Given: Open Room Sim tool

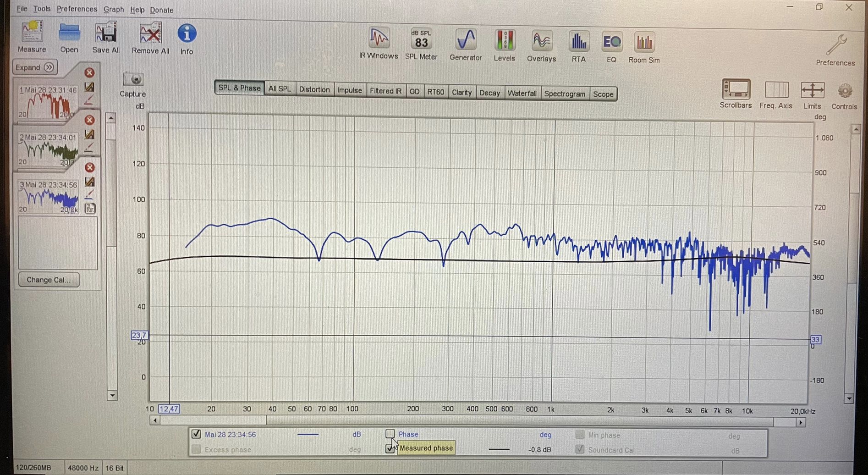Looking at the screenshot, I should click(644, 43).
